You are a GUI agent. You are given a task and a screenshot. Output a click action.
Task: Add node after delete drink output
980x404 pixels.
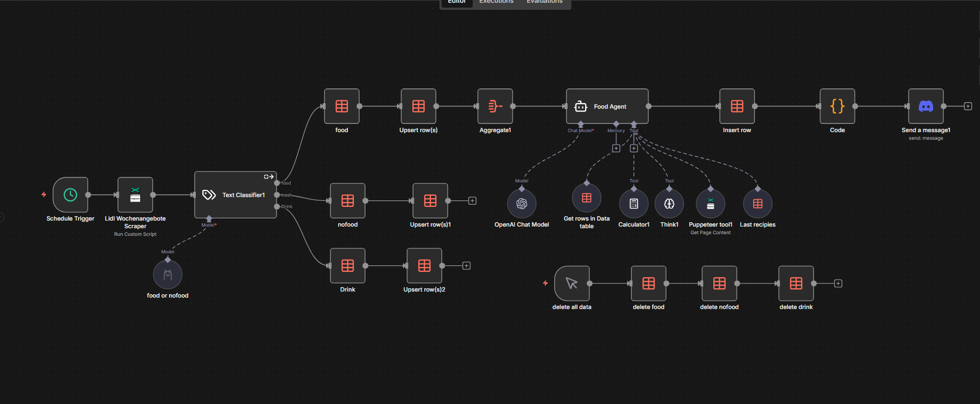[x=838, y=283]
